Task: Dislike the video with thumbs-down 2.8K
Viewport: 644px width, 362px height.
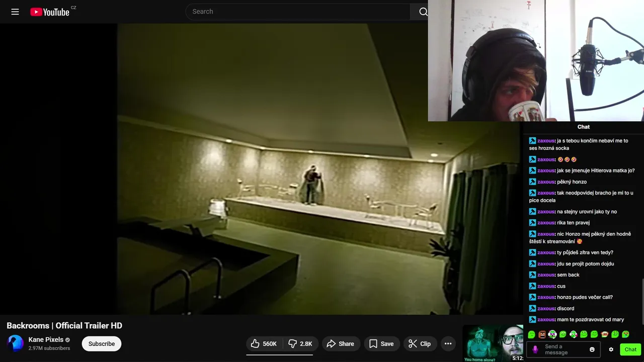Action: pos(300,344)
